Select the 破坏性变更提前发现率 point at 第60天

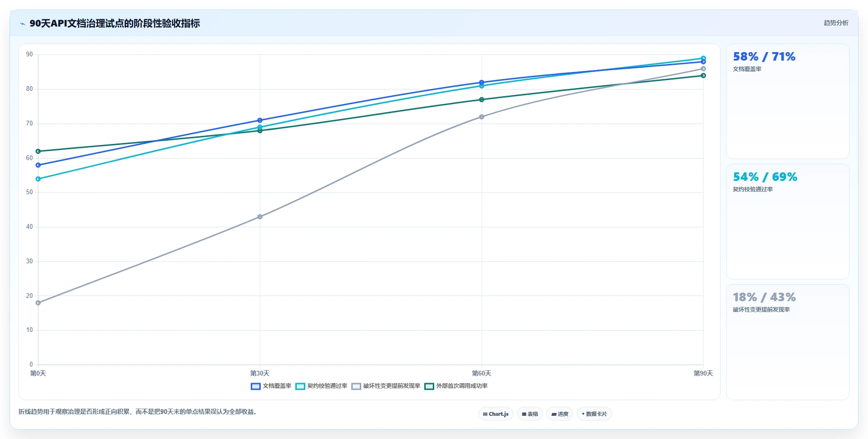(482, 117)
